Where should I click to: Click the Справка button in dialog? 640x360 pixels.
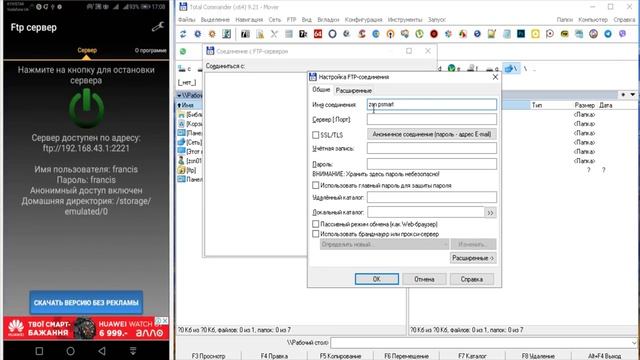tap(472, 279)
